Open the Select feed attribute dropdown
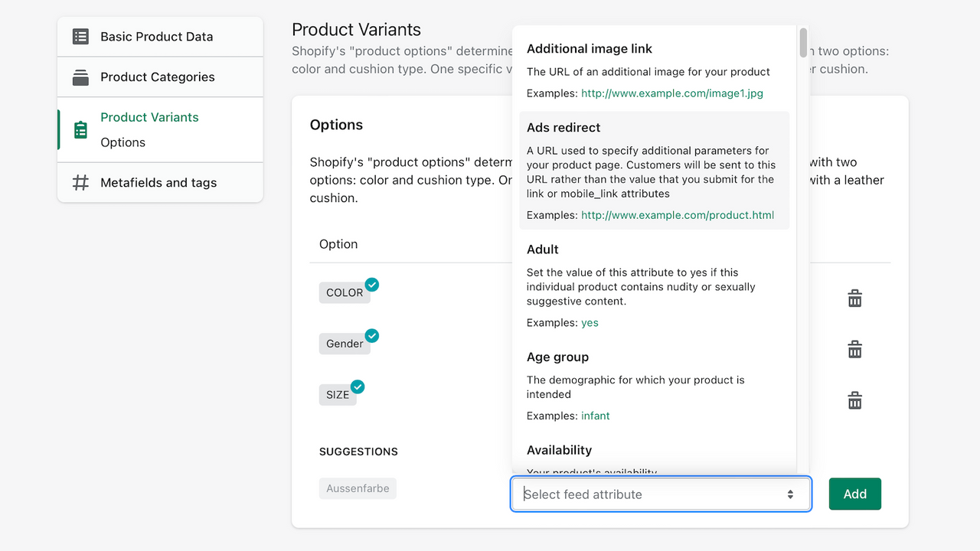This screenshot has width=980, height=551. pos(660,494)
